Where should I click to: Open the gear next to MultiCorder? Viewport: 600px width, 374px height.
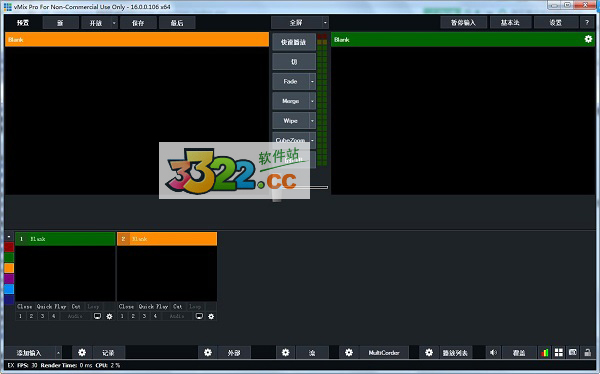pos(349,353)
